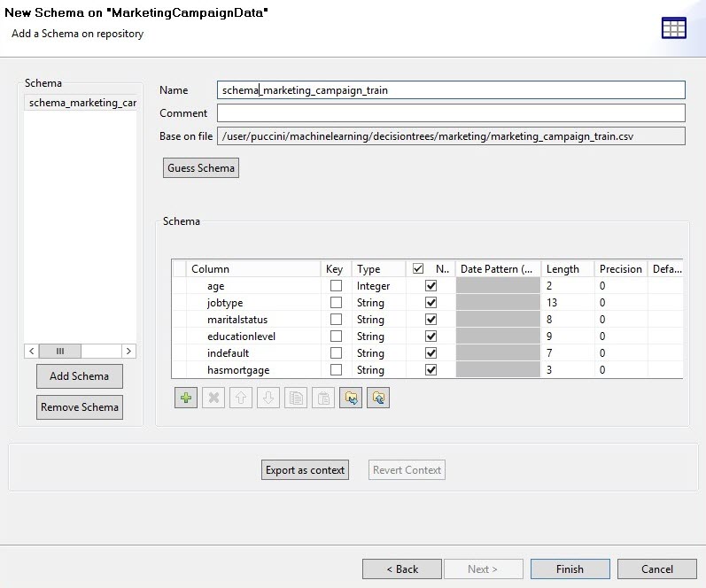
Task: Click the copy columns icon
Action: (x=296, y=398)
